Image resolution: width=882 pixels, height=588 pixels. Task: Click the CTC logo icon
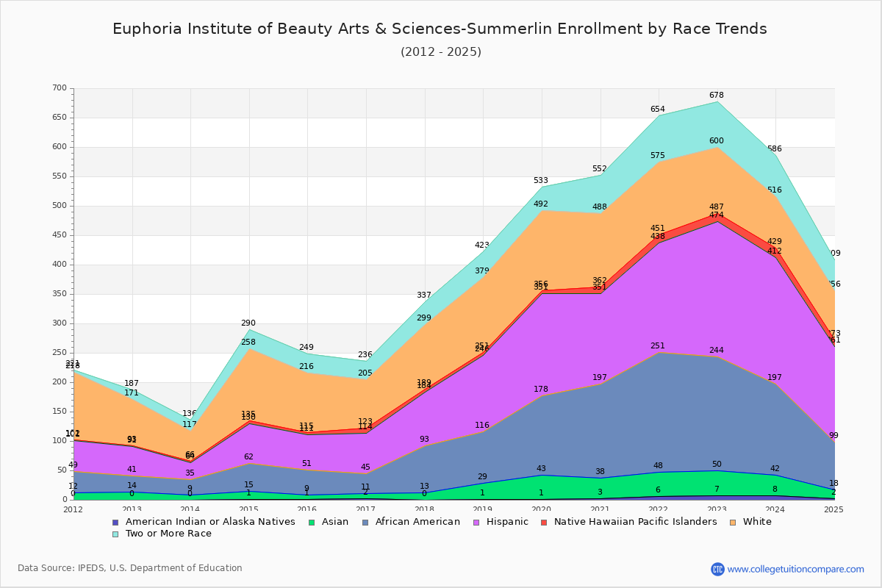coord(717,569)
